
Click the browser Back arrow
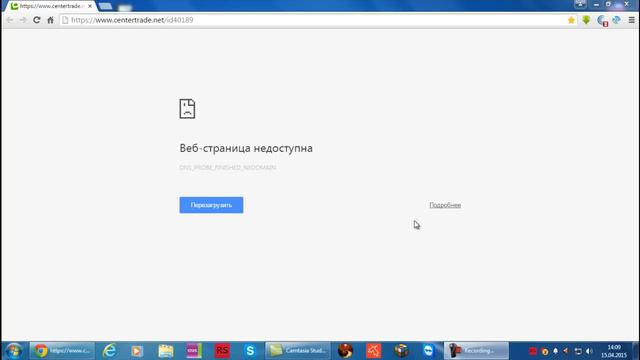point(10,20)
